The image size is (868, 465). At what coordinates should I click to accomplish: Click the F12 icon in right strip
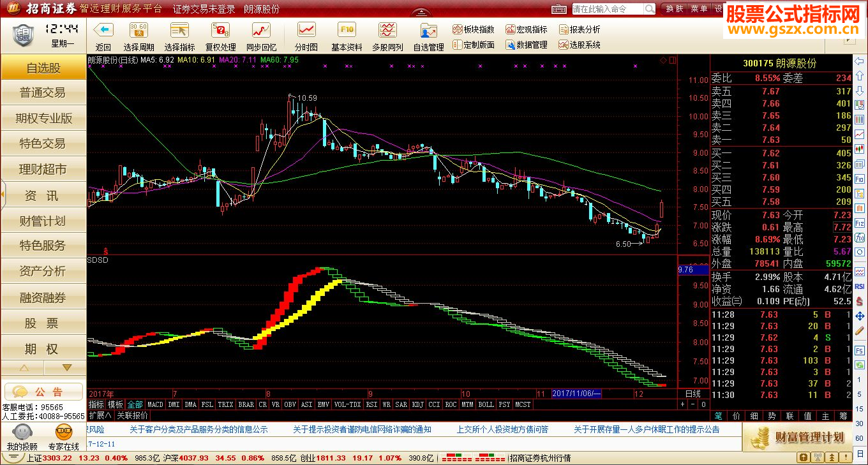pos(860,223)
